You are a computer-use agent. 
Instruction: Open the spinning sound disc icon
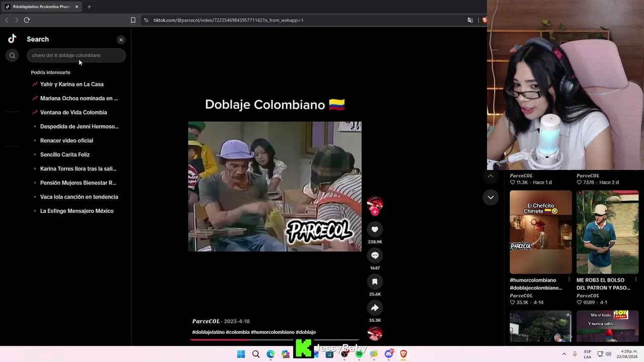click(375, 333)
